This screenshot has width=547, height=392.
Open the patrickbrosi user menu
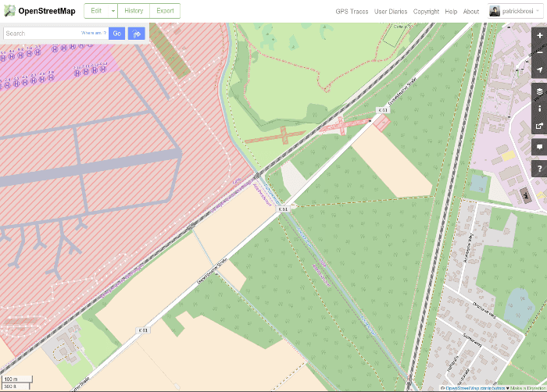point(517,11)
